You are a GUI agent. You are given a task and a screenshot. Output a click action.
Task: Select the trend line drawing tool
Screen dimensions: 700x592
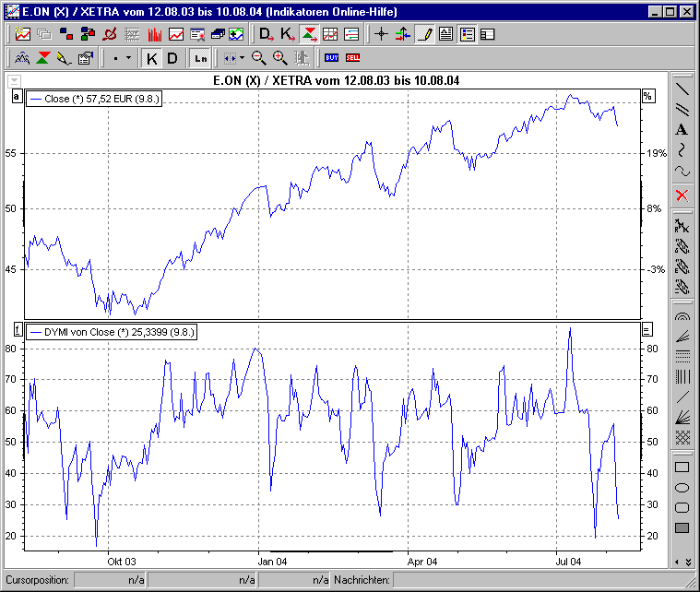[x=682, y=89]
